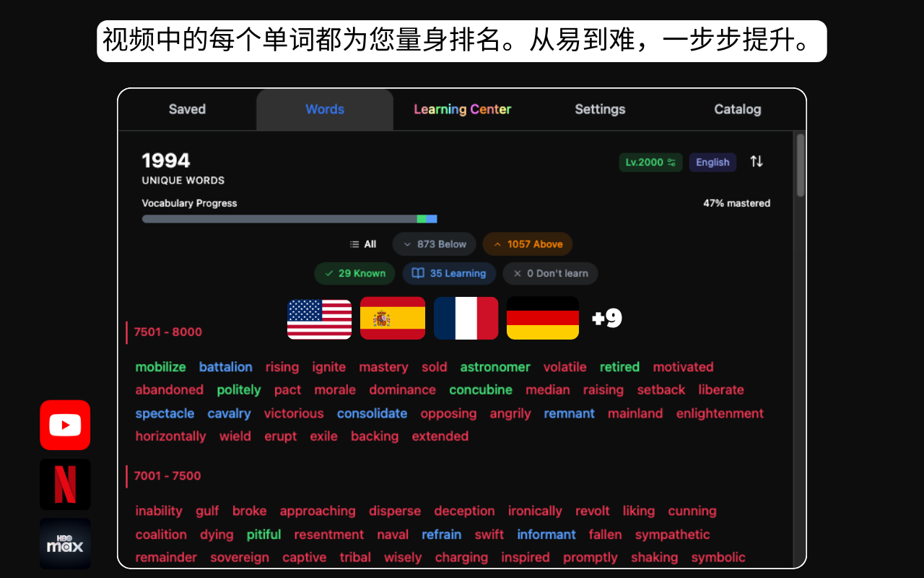Screen dimensions: 924x578
Task: Open the +9 additional languages icon
Action: (x=606, y=318)
